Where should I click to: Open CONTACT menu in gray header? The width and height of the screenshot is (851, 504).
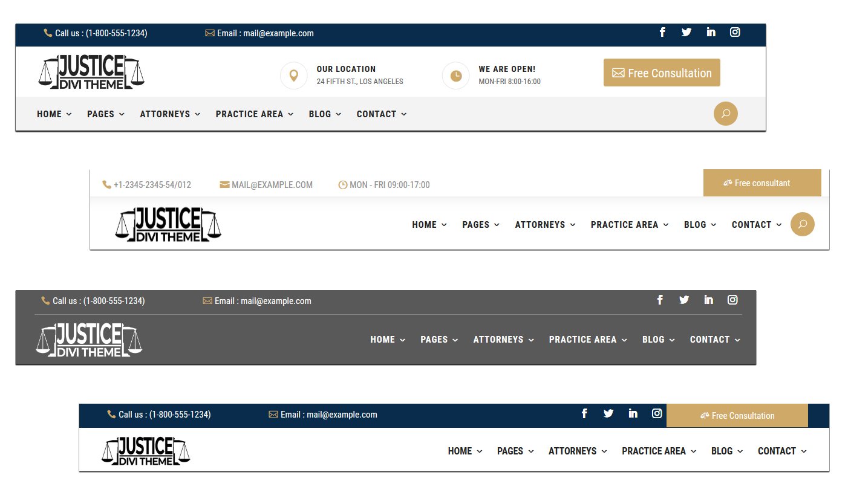point(715,340)
